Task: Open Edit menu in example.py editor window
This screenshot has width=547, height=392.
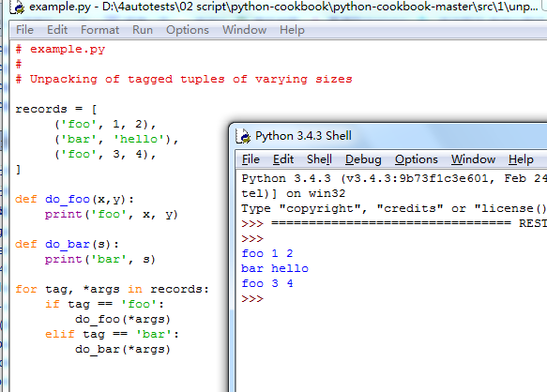Action: (57, 30)
